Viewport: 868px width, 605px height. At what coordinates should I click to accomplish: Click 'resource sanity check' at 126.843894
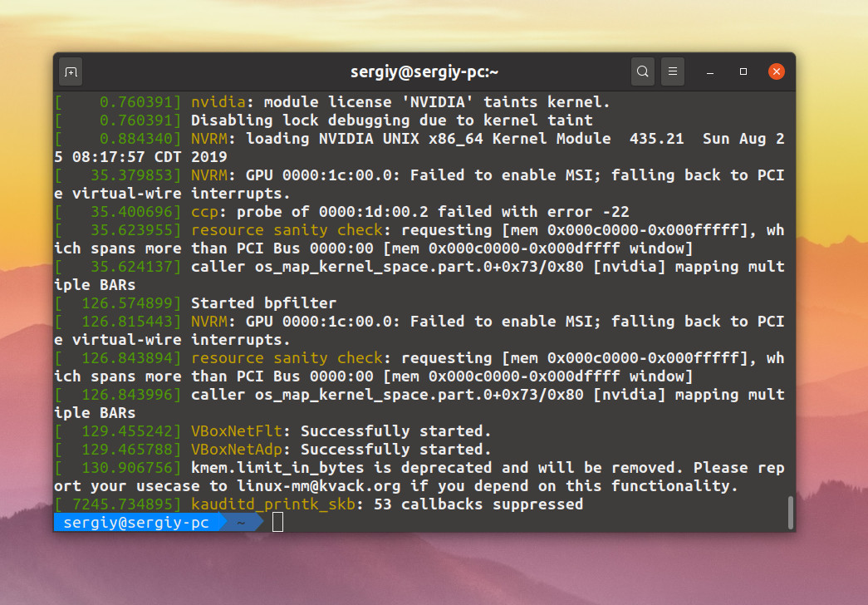(x=287, y=358)
